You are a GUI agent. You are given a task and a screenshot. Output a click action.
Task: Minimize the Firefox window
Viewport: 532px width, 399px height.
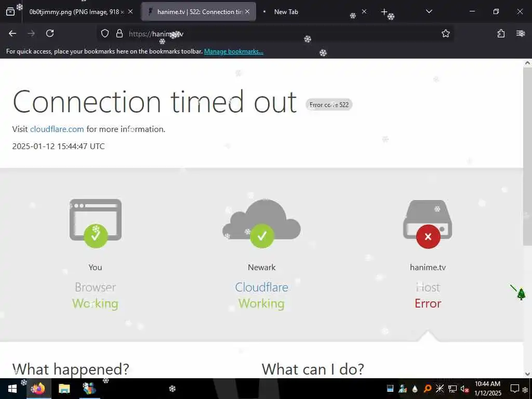pyautogui.click(x=472, y=11)
